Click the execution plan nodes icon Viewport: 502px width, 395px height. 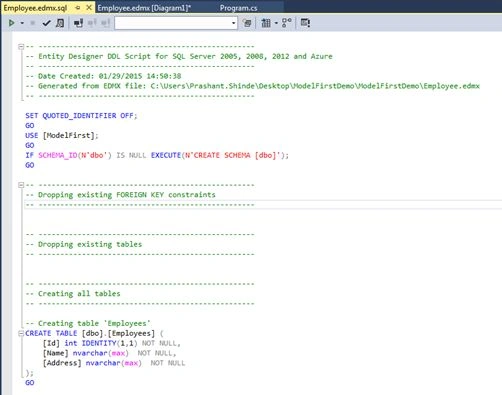point(286,23)
